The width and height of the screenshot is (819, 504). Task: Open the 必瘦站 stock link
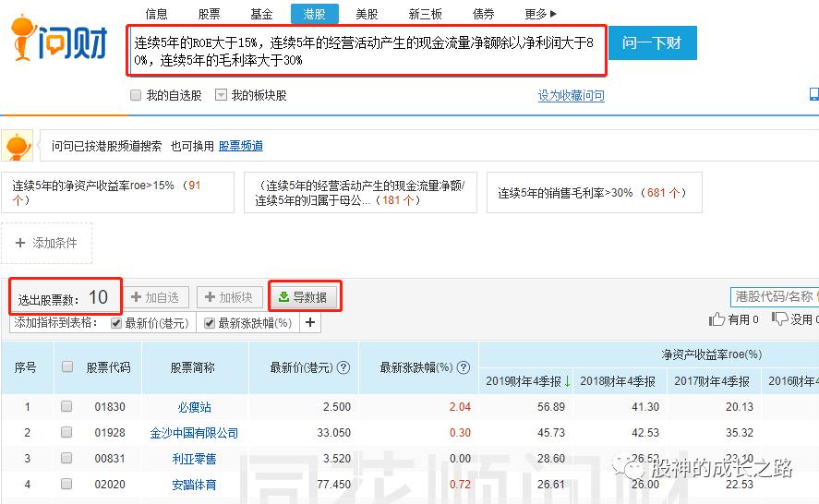point(194,407)
